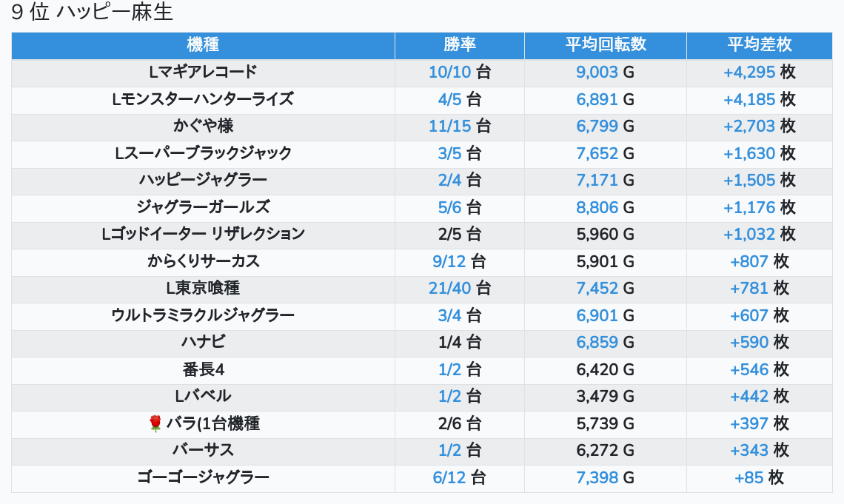
Task: Click the 10/10 win rate link
Action: pyautogui.click(x=449, y=72)
